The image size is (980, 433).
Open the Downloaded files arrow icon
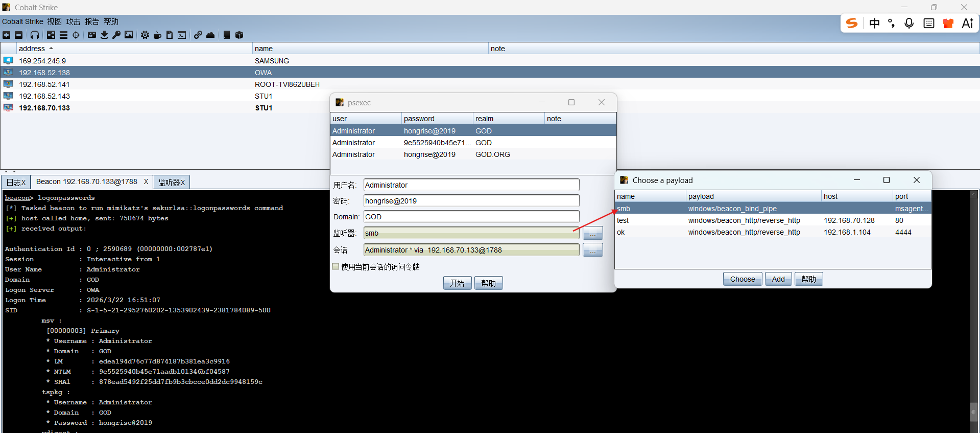[104, 35]
